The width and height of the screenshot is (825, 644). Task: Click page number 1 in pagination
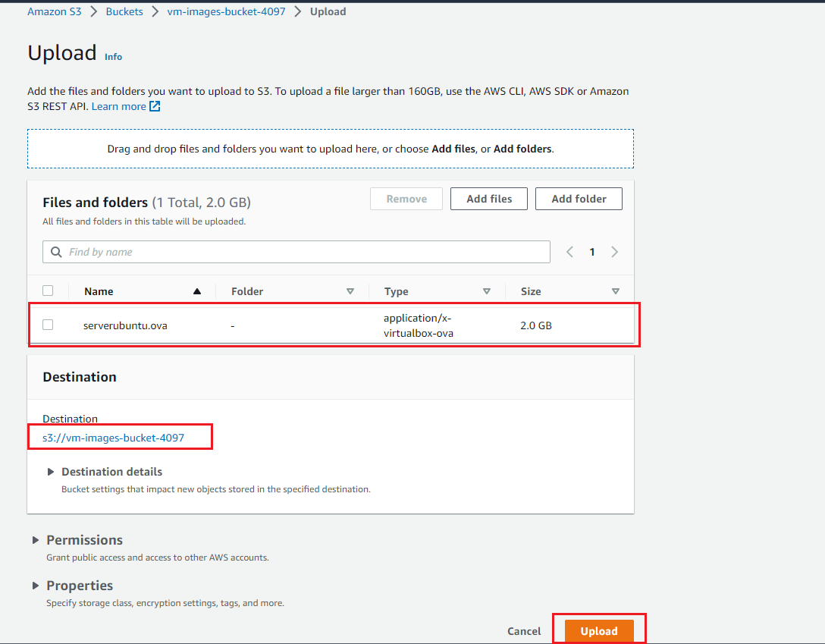[592, 251]
